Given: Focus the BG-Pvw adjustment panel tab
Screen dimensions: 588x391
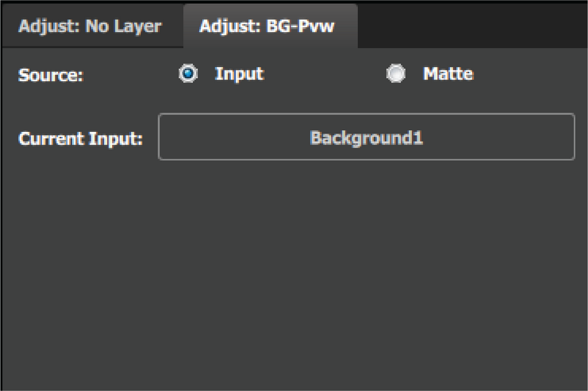Looking at the screenshot, I should [x=267, y=26].
